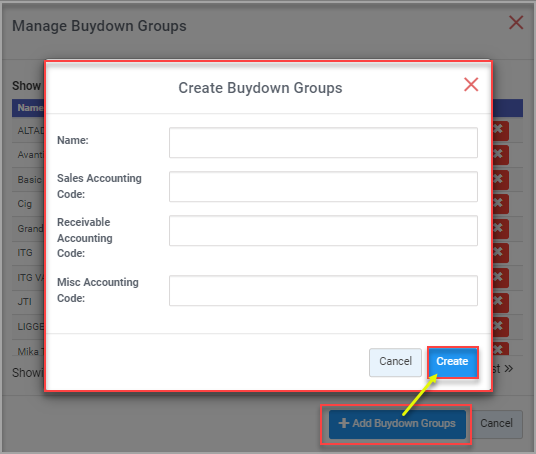536x454 pixels.
Task: Sort by the Name column header
Action: 30,108
